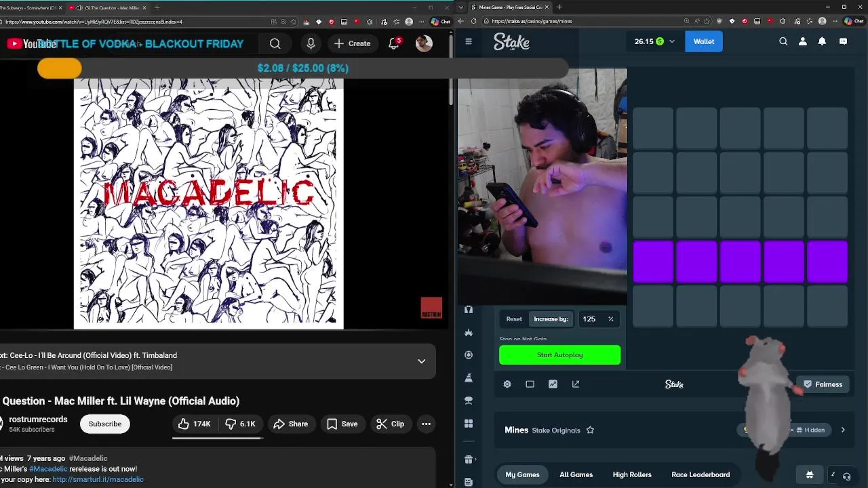Toggle theatre mode icon in Mines
Viewport: 868px width, 488px height.
(x=530, y=384)
